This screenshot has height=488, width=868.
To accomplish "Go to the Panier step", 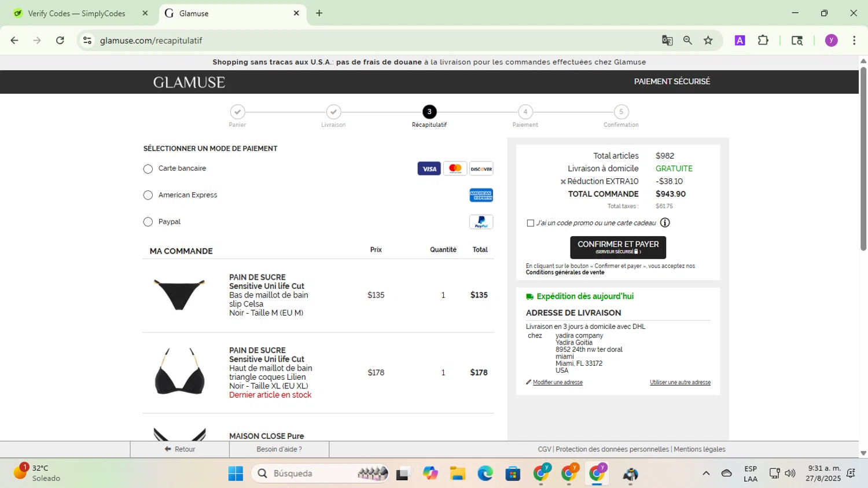I will coord(237,112).
